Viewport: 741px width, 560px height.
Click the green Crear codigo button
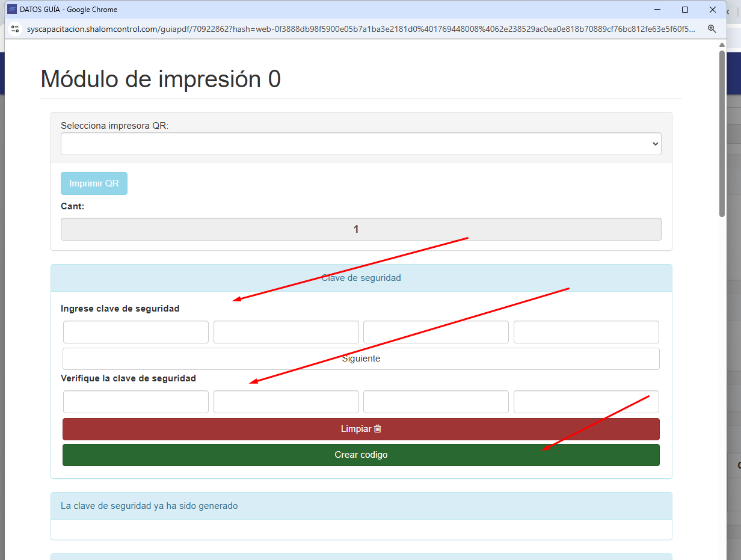point(361,455)
